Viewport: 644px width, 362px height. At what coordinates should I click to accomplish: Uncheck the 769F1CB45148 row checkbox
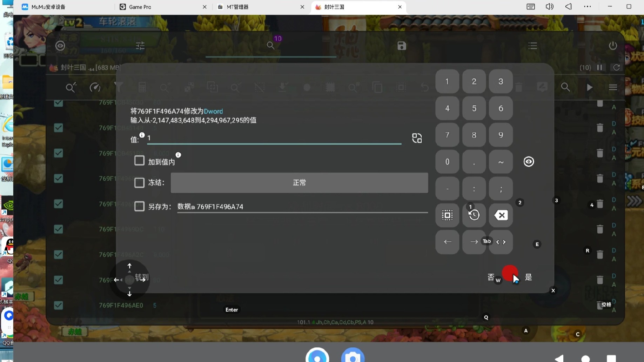click(59, 128)
